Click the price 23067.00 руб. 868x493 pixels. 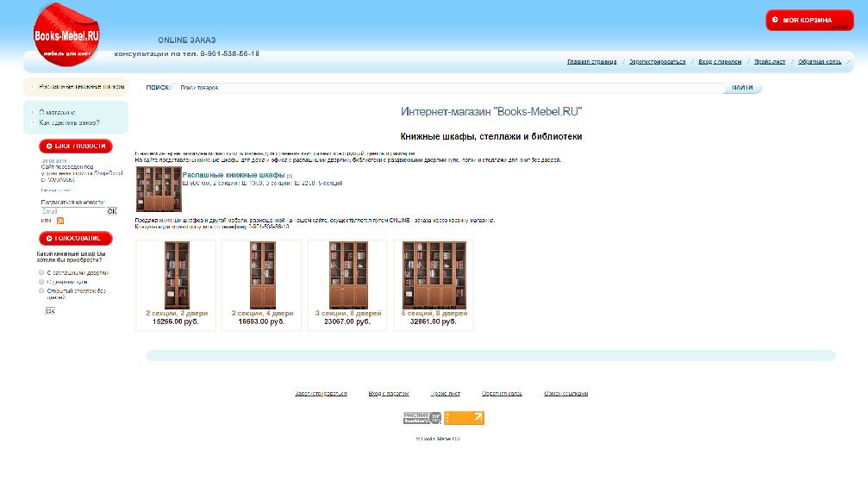pos(347,321)
